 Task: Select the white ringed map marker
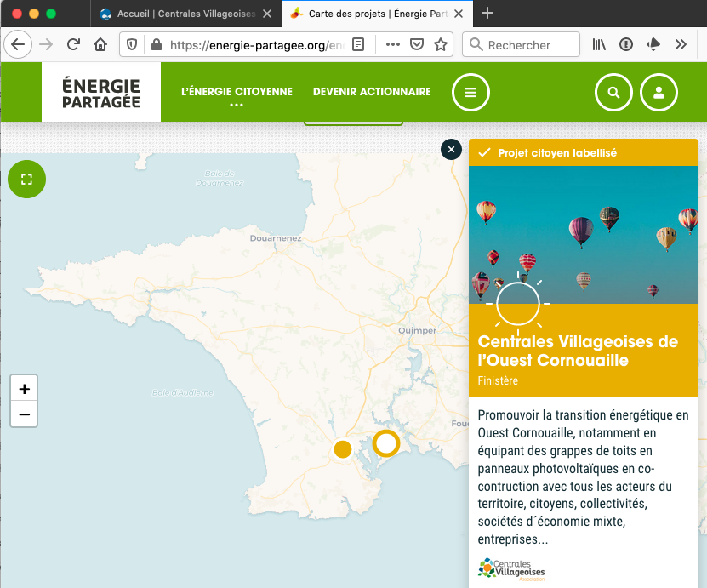pyautogui.click(x=386, y=443)
